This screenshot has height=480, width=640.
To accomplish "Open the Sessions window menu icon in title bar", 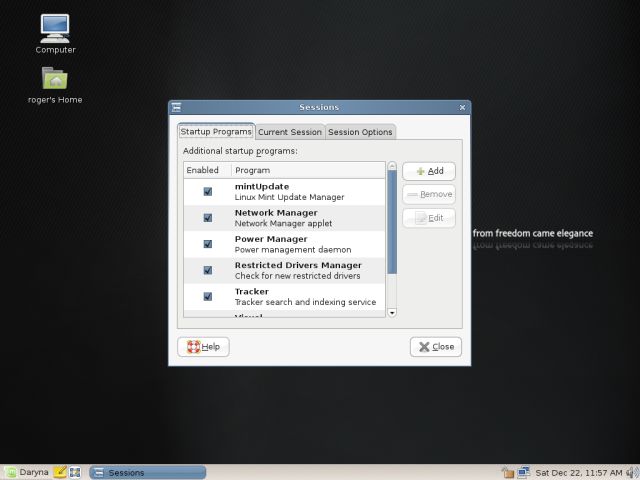I will pyautogui.click(x=176, y=107).
